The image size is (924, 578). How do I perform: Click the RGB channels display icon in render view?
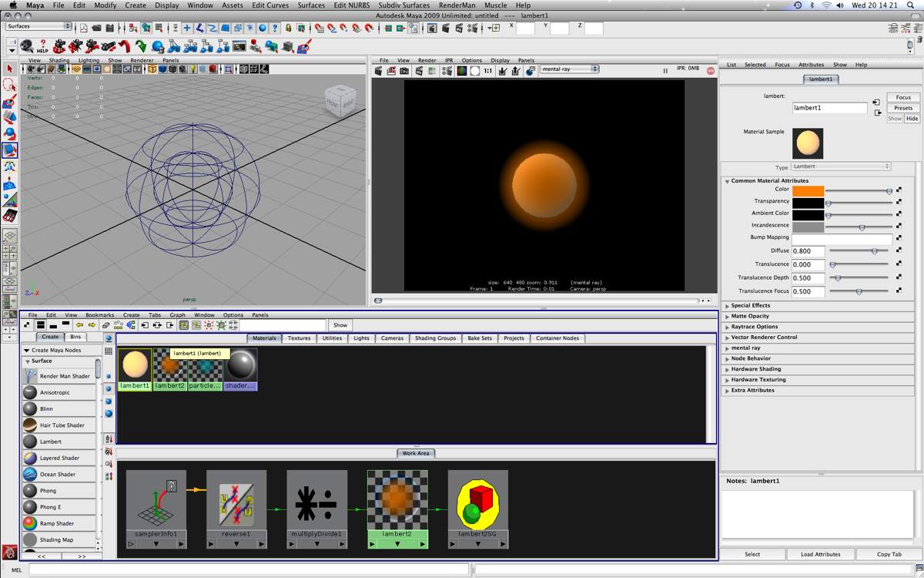462,70
